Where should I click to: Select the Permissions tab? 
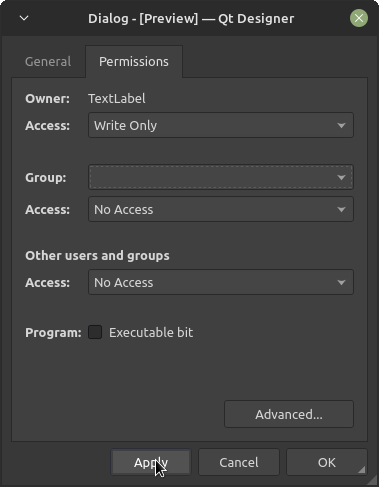(x=134, y=62)
